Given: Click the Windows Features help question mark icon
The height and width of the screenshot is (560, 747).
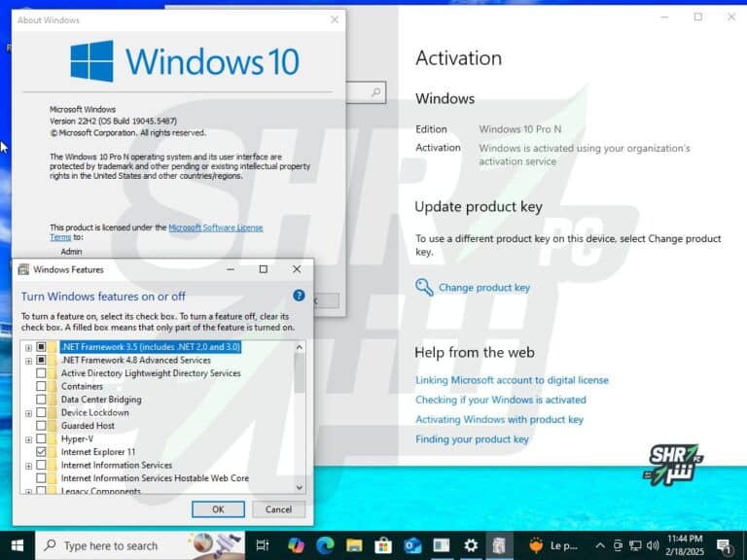Looking at the screenshot, I should click(x=299, y=296).
